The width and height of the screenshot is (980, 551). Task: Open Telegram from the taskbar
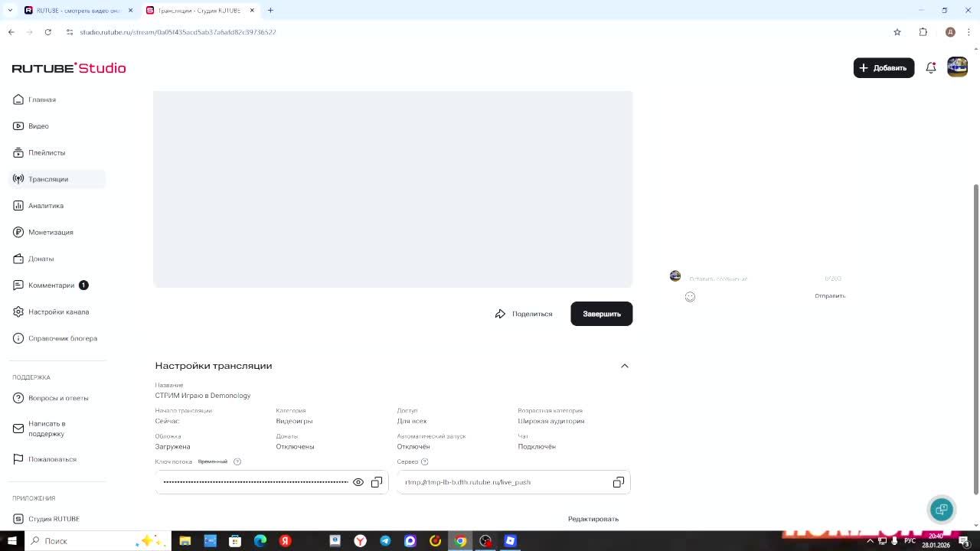click(x=385, y=541)
